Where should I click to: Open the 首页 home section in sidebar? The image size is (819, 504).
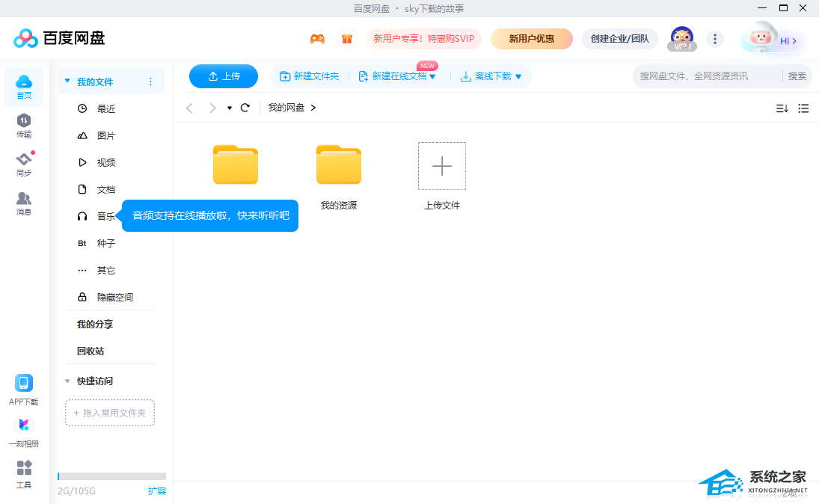click(x=23, y=87)
